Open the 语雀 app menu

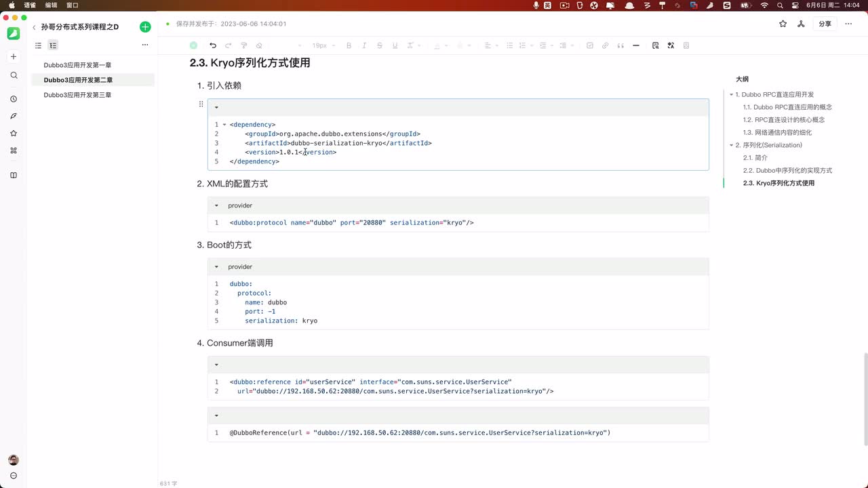pyautogui.click(x=30, y=5)
